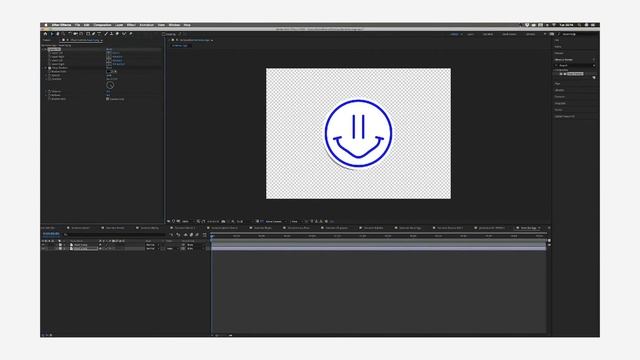Open the Composition menu

click(x=102, y=25)
